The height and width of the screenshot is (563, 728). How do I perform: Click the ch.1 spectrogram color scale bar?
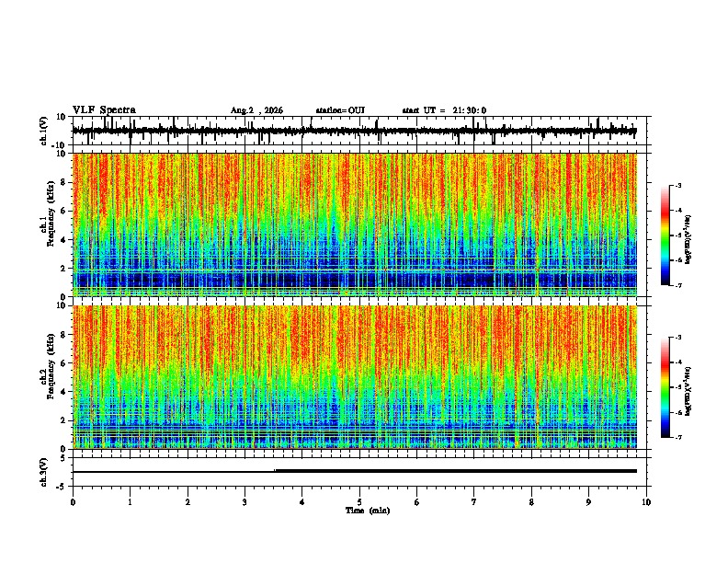pos(665,236)
